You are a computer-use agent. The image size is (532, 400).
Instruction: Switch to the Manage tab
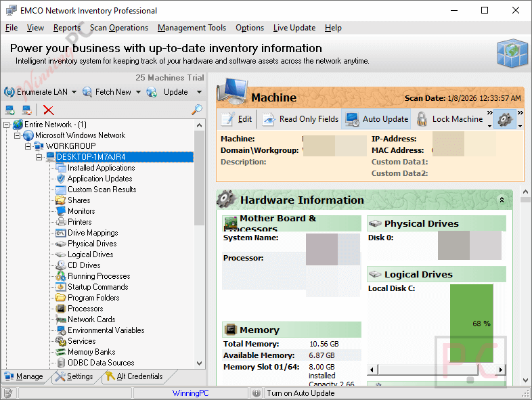click(24, 376)
